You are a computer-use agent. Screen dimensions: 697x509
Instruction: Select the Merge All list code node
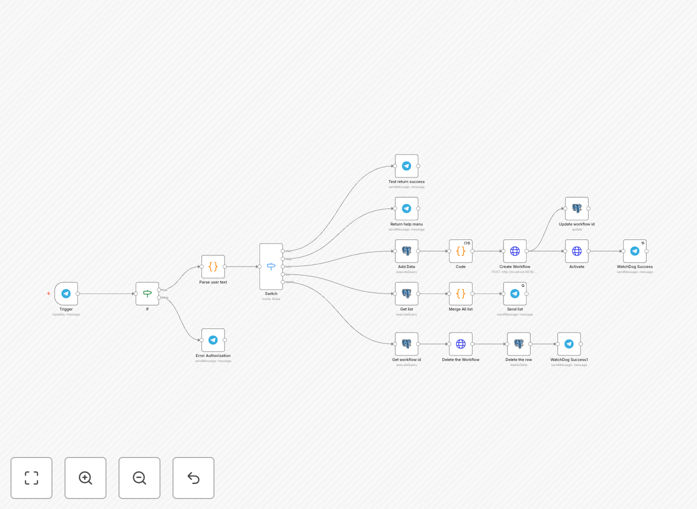(461, 293)
